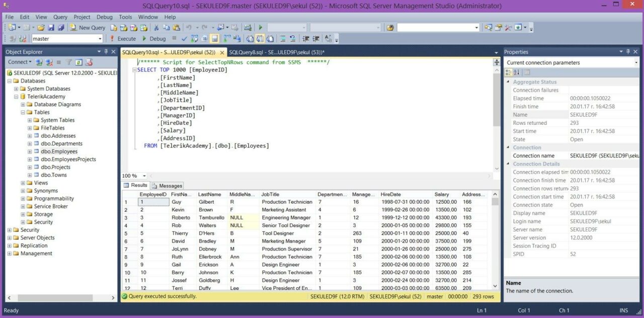Refresh the Object Explorer tree

pos(79,62)
